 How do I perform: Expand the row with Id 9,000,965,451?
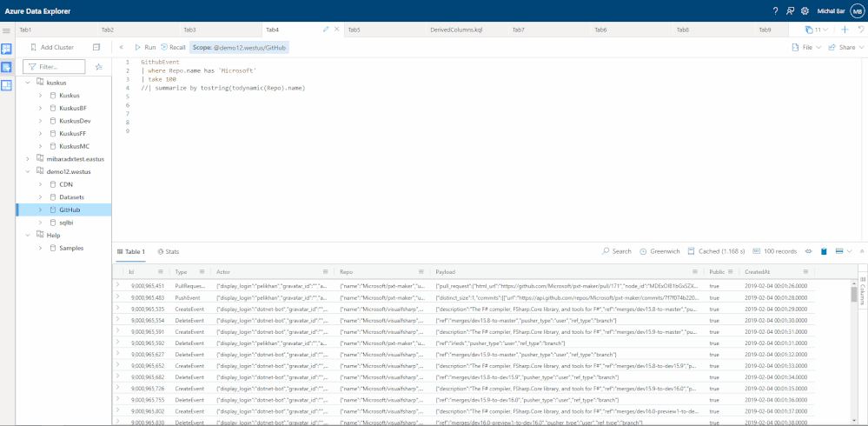pos(118,285)
